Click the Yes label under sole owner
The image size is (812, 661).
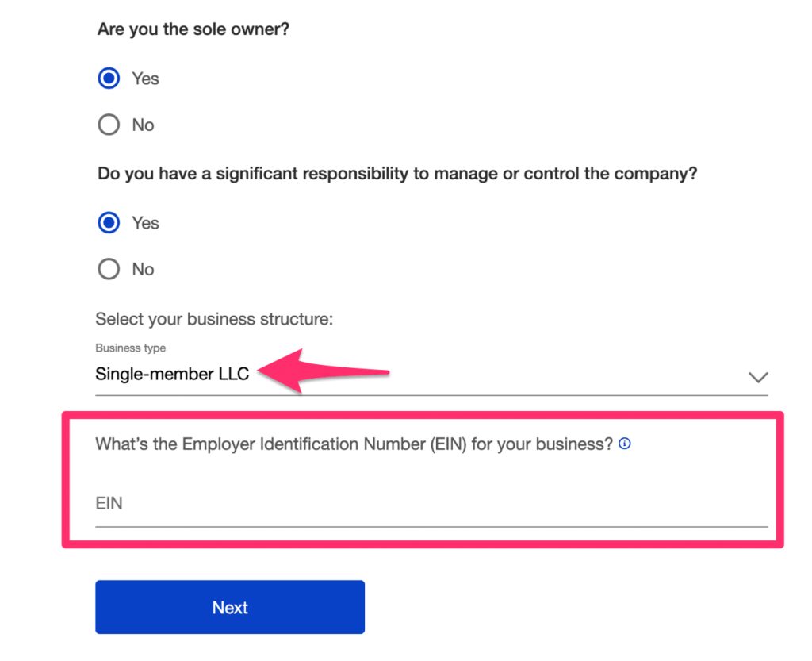point(145,79)
